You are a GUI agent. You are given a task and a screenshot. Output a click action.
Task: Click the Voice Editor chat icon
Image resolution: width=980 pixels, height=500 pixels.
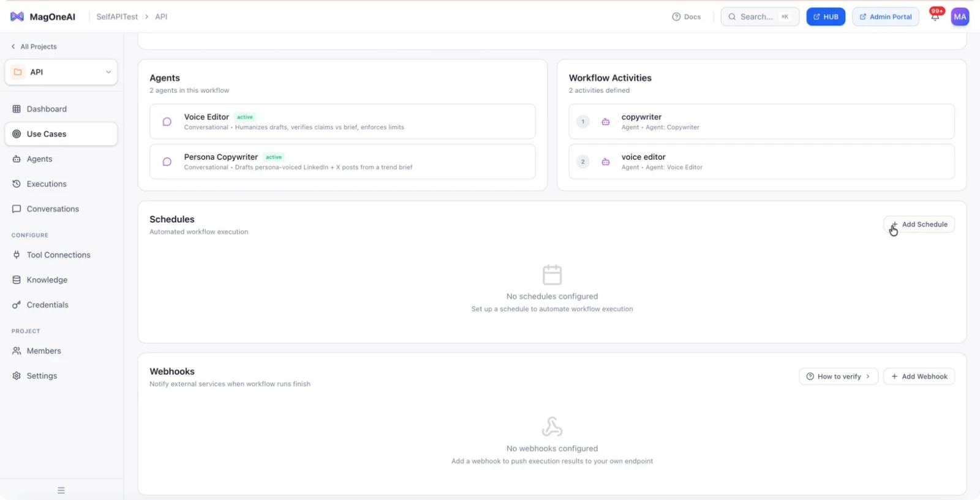click(x=167, y=122)
